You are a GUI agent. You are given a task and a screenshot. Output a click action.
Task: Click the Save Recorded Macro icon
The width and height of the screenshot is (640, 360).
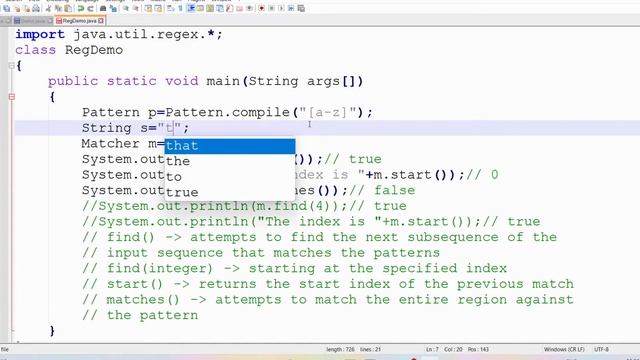coord(301,9)
